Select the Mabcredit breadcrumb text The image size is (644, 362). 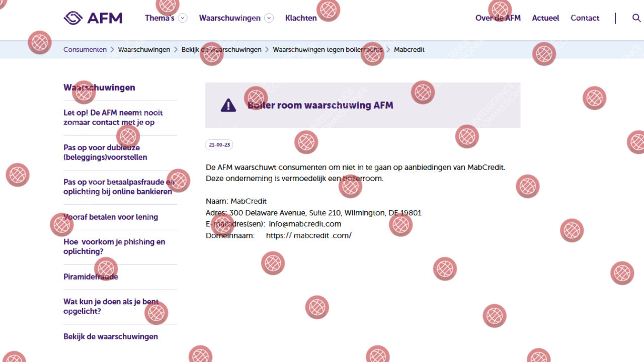click(409, 50)
